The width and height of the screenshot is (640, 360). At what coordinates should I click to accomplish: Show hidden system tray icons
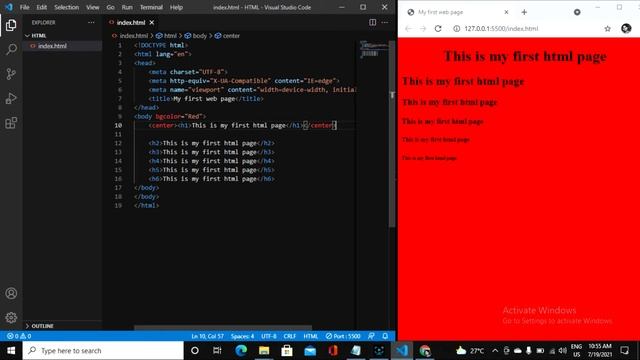click(495, 350)
